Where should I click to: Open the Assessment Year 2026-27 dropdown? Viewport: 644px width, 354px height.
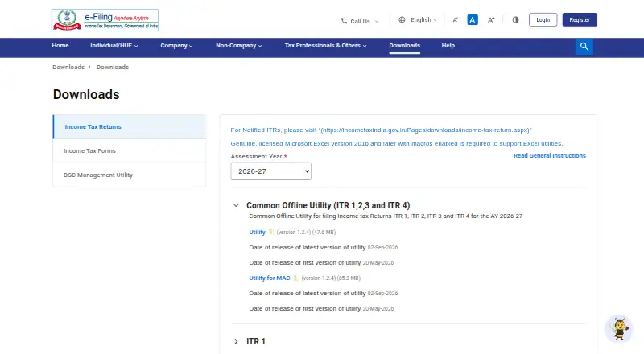tap(271, 171)
